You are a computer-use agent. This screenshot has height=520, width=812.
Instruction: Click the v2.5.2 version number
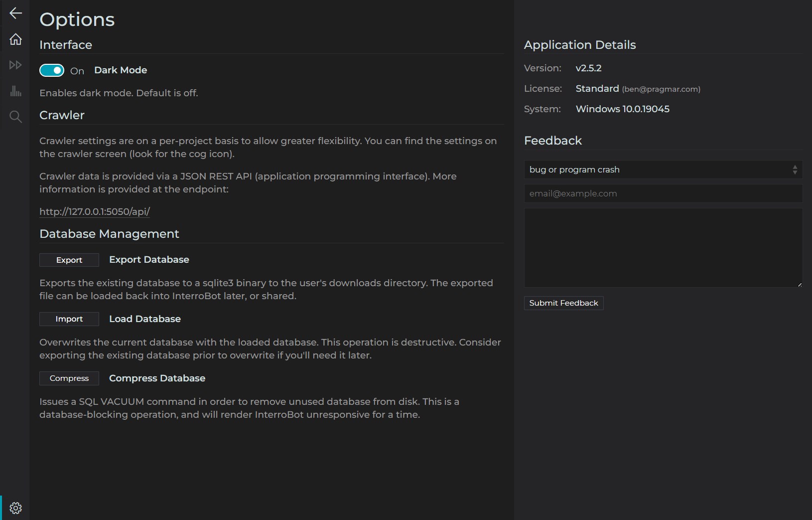point(588,68)
